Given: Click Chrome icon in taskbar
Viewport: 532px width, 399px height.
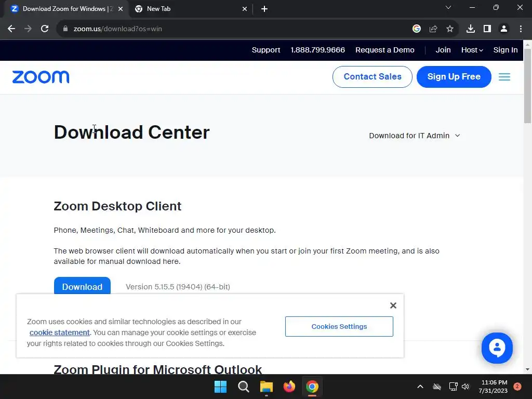Looking at the screenshot, I should click(x=312, y=387).
